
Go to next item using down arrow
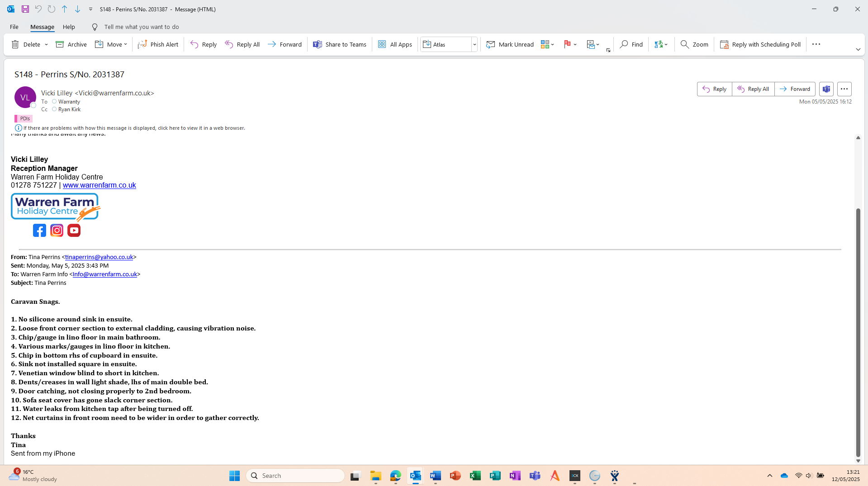pyautogui.click(x=78, y=9)
